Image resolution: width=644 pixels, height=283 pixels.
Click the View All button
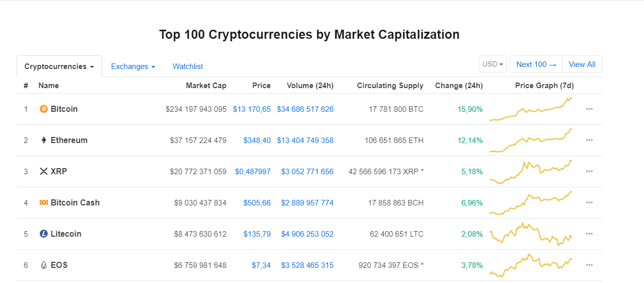(582, 64)
